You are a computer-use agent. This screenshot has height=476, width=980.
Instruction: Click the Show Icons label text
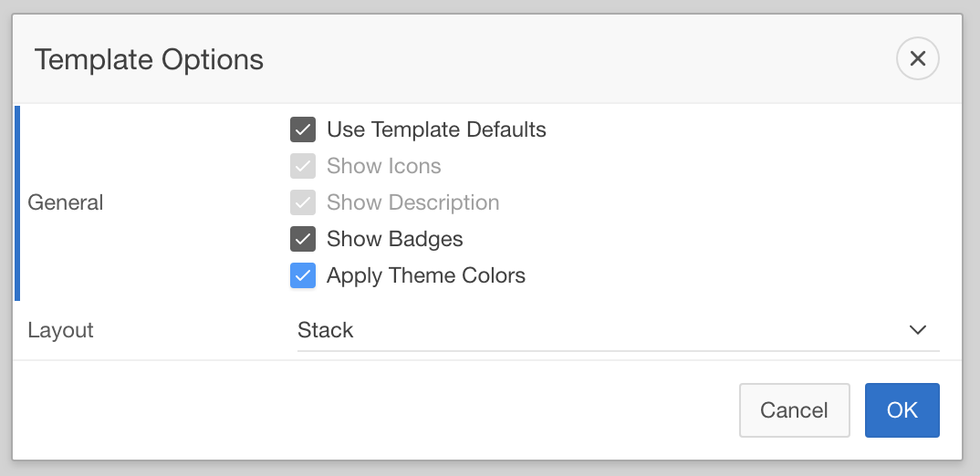(383, 166)
